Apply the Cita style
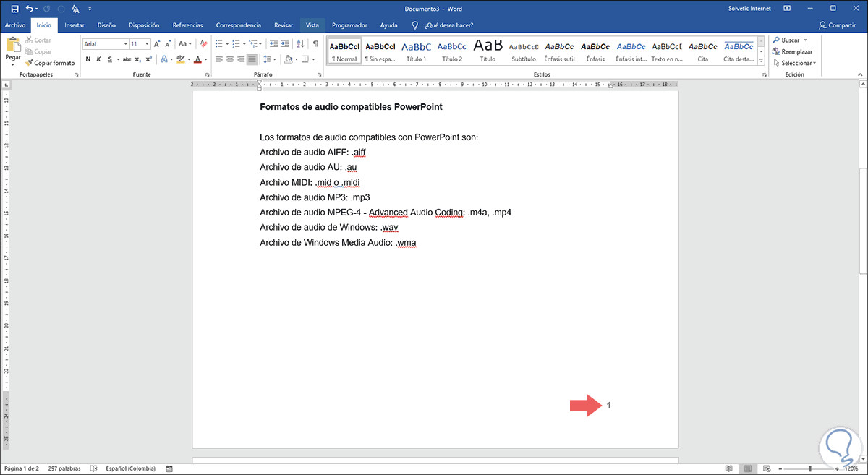This screenshot has width=868, height=475. click(x=703, y=50)
